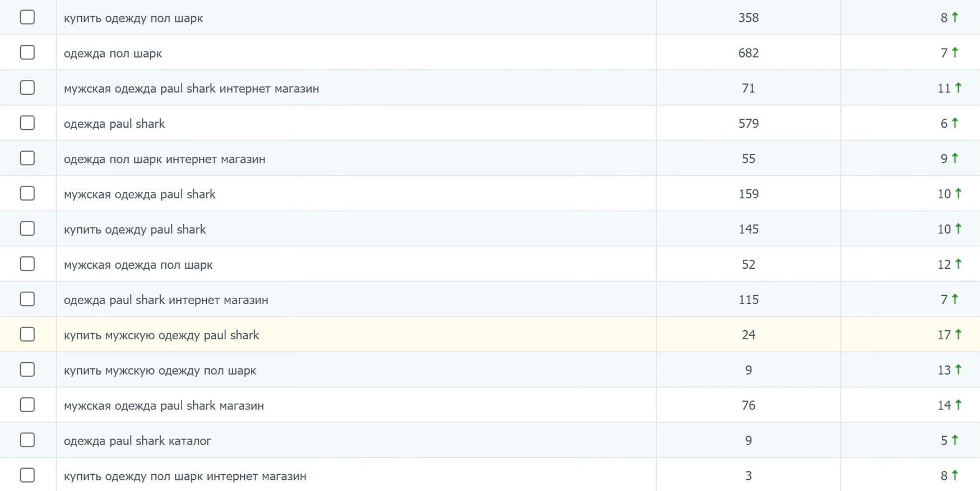Select checkbox for 'одежда paul shark интернет магазин'
The width and height of the screenshot is (980, 491).
[27, 300]
